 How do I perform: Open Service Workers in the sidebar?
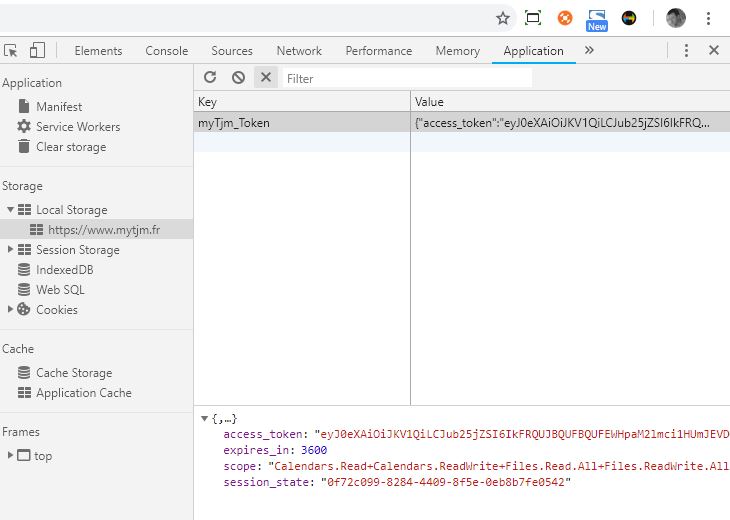[x=78, y=127]
